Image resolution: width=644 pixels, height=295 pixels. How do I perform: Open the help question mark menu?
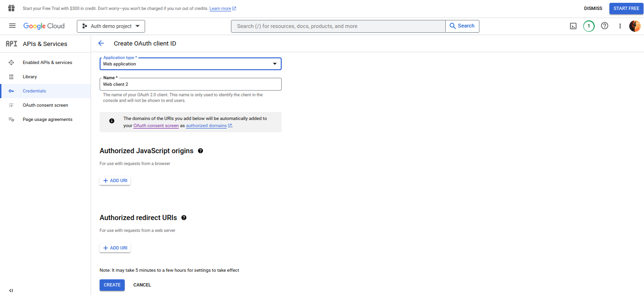point(605,26)
